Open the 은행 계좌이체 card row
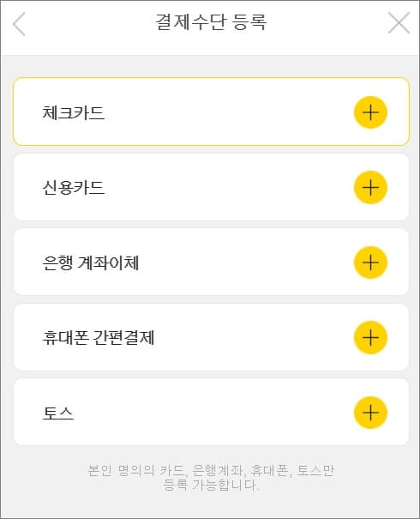 click(x=211, y=262)
